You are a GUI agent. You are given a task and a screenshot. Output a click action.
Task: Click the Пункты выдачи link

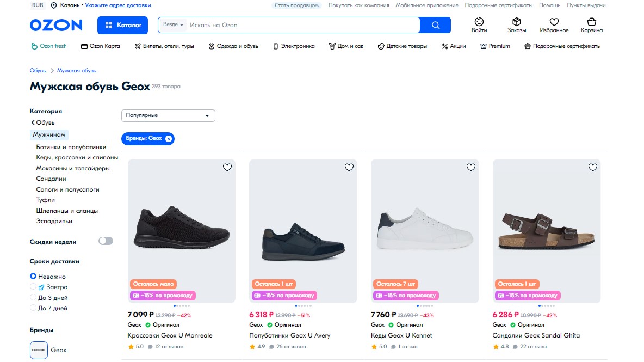586,5
